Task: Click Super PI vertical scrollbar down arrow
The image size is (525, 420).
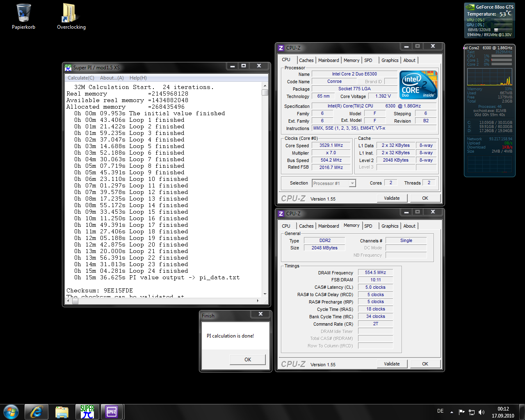Action: 265,294
